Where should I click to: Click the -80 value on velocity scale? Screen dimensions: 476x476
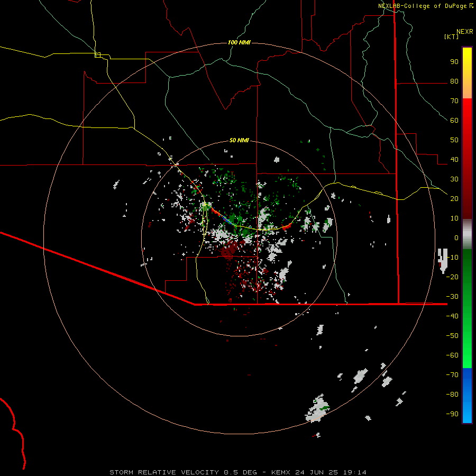point(452,395)
